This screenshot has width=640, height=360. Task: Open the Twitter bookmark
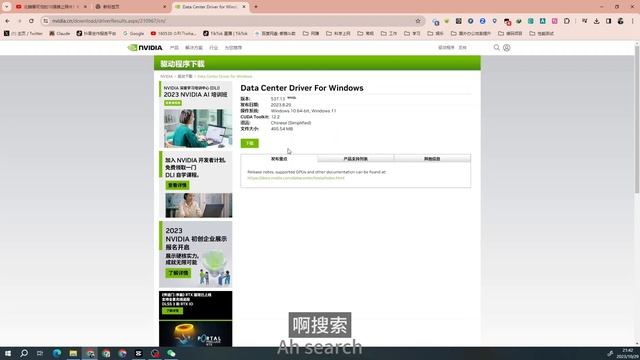coord(23,33)
